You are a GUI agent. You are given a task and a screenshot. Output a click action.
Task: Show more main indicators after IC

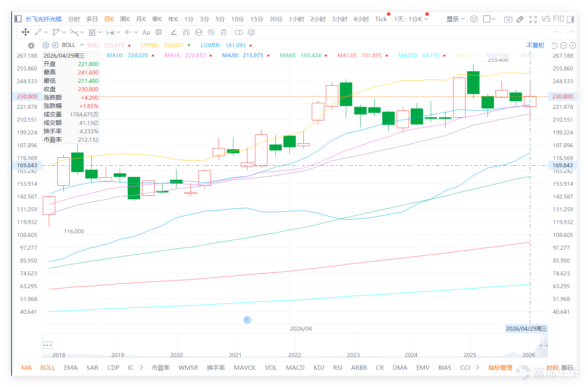141,367
